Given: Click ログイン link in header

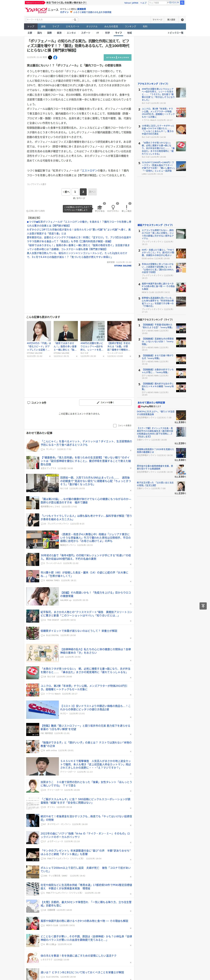Looking at the screenshot, I should click(64, 12).
